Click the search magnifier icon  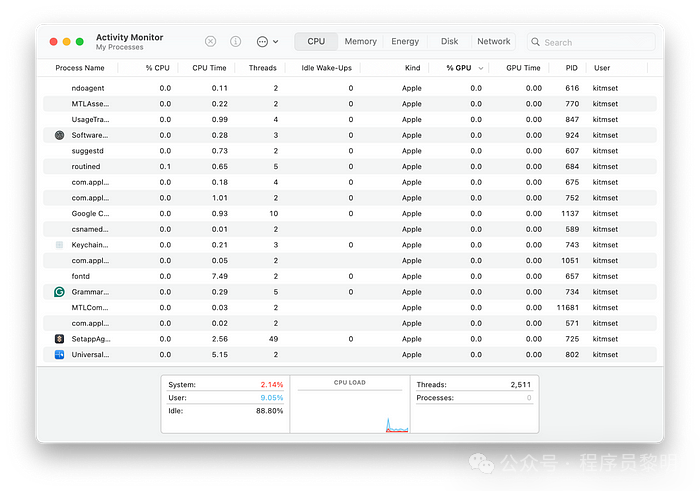[535, 42]
